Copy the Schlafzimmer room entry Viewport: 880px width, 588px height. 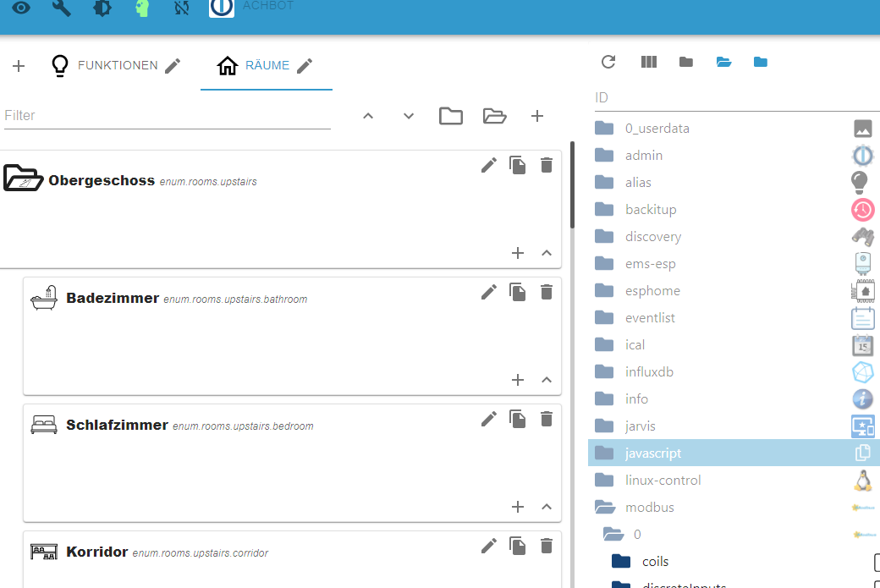click(x=518, y=419)
